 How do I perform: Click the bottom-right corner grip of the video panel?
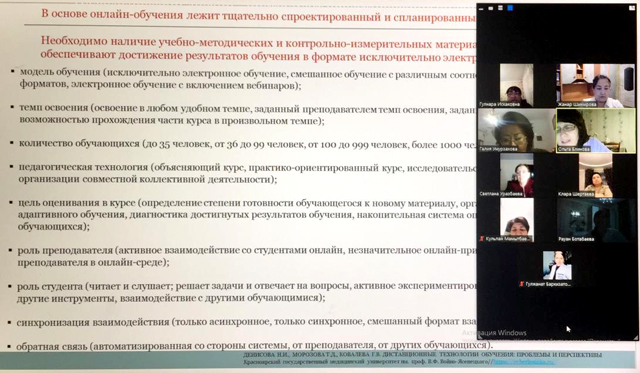[x=635, y=337]
